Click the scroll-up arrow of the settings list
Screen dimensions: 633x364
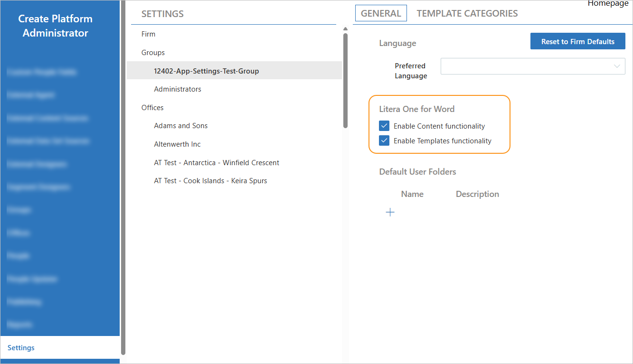click(x=345, y=28)
